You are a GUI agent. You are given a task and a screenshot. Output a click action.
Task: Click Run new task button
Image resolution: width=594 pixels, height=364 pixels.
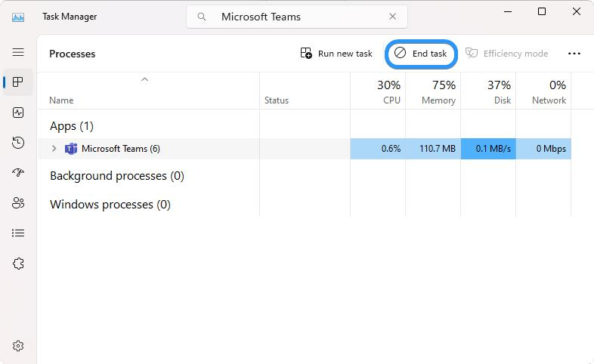point(336,54)
